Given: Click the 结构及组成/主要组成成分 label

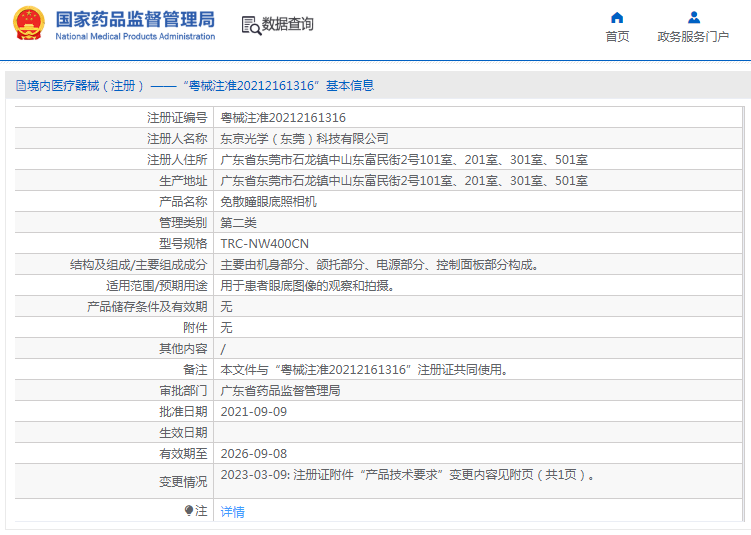Looking at the screenshot, I should (138, 265).
